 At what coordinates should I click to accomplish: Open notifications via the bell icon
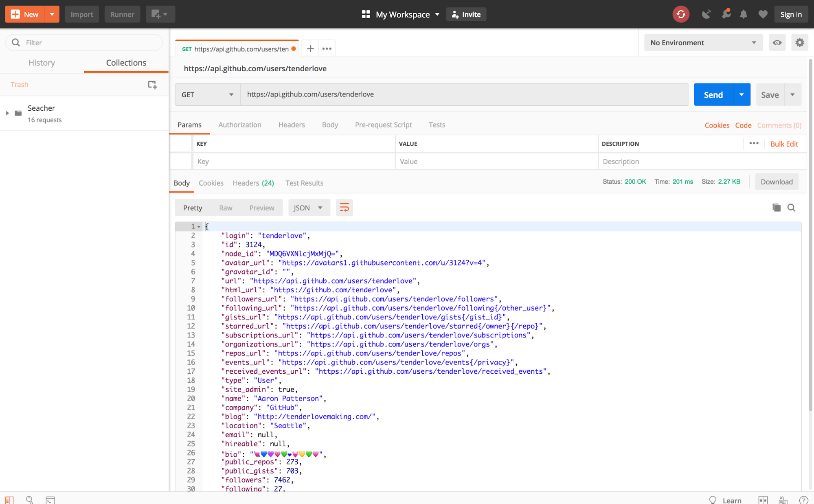[744, 14]
